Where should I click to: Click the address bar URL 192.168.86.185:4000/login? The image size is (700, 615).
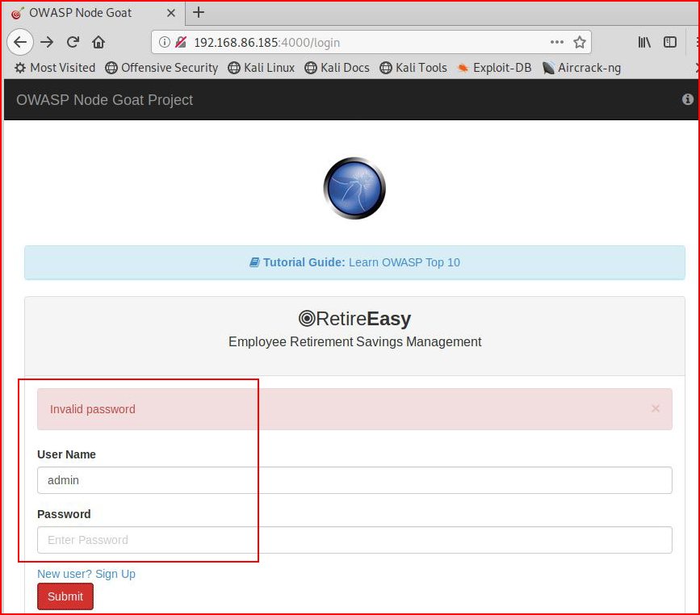266,43
